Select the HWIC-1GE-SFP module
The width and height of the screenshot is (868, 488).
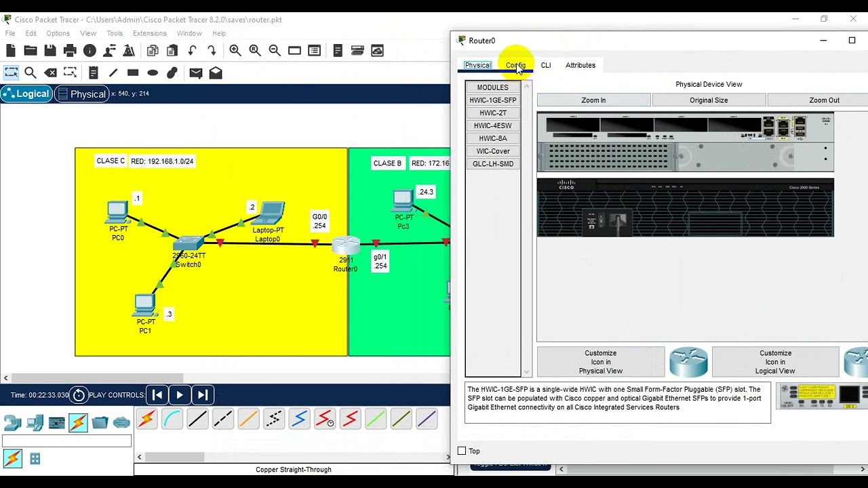click(x=493, y=100)
